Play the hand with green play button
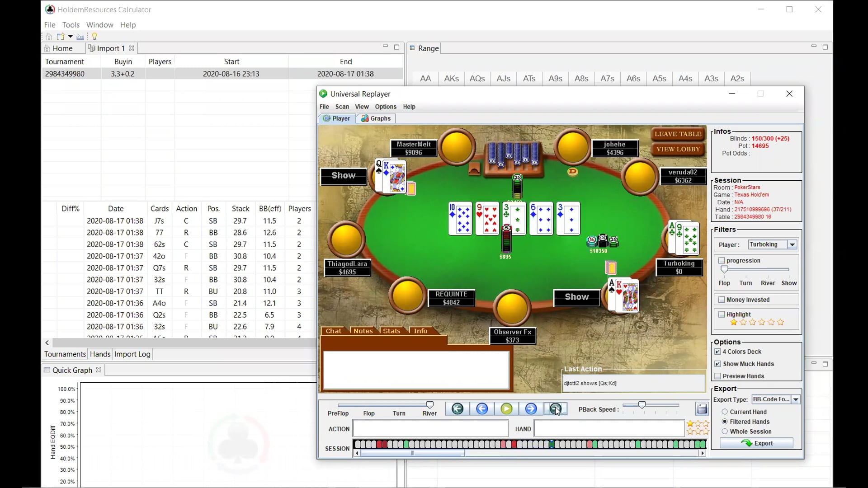The image size is (868, 488). click(506, 409)
